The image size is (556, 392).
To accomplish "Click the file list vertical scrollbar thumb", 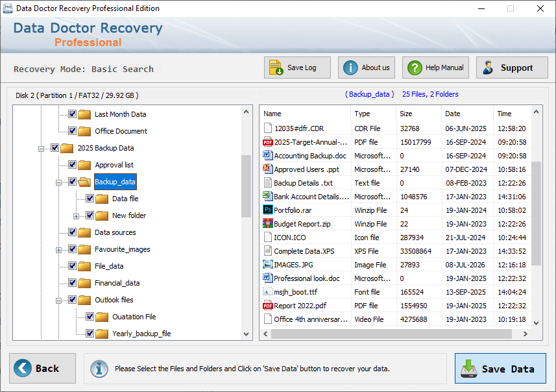I will pyautogui.click(x=536, y=214).
